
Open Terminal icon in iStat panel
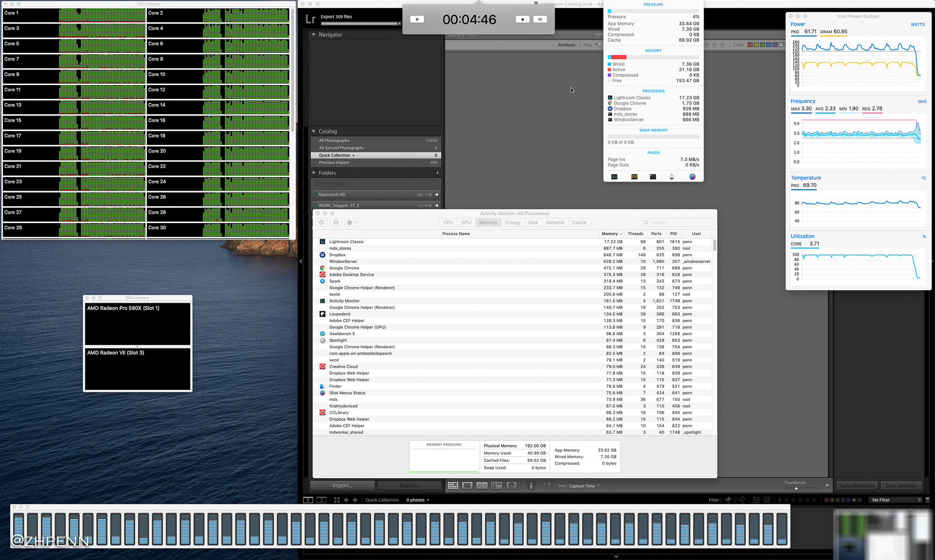653,177
